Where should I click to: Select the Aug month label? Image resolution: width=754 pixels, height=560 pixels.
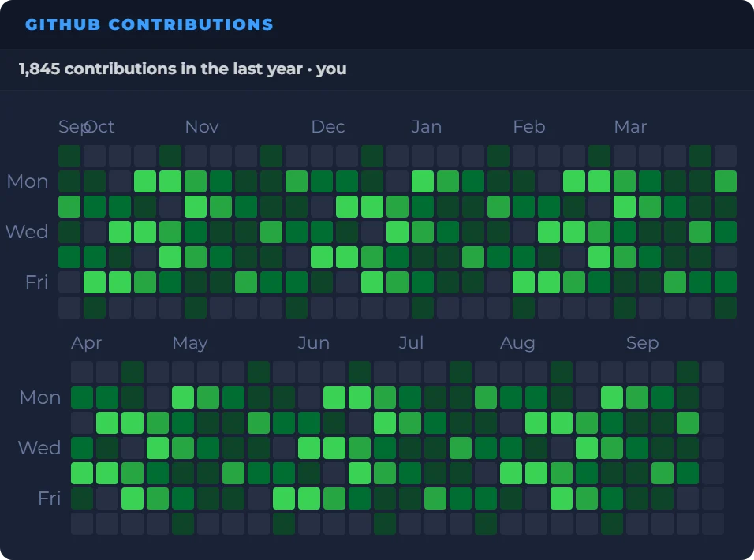tap(517, 343)
